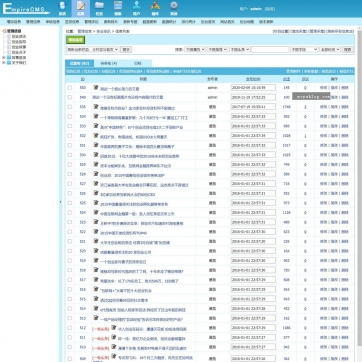Click the logout link beside admin username

click(270, 9)
